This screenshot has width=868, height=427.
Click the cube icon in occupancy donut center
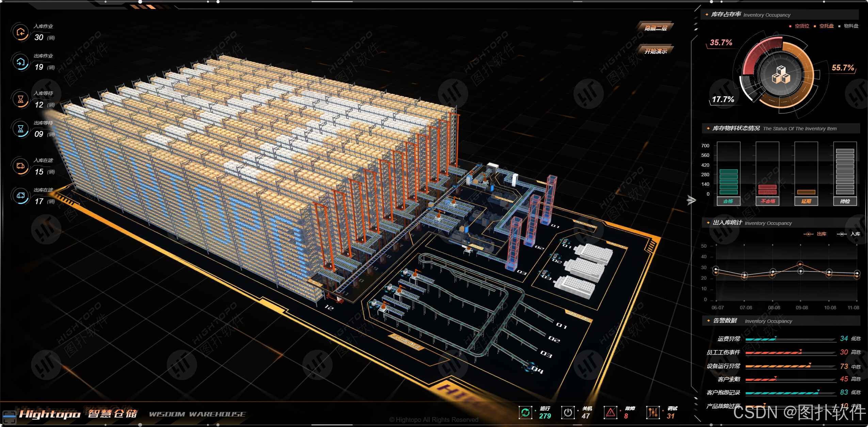(x=781, y=75)
